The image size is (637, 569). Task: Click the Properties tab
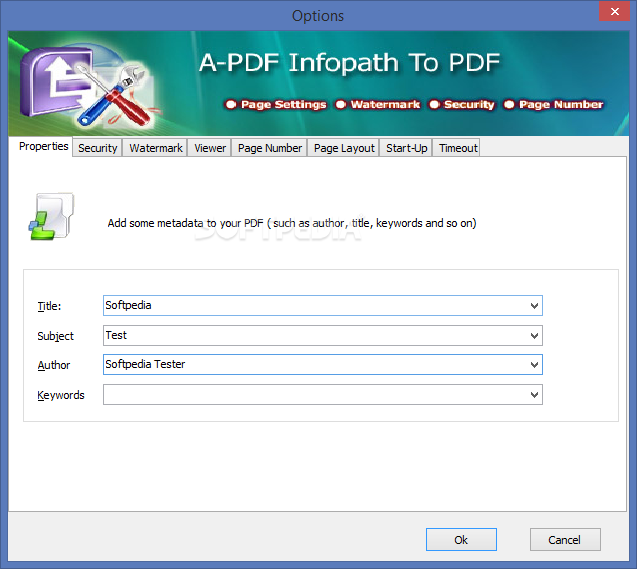43,146
